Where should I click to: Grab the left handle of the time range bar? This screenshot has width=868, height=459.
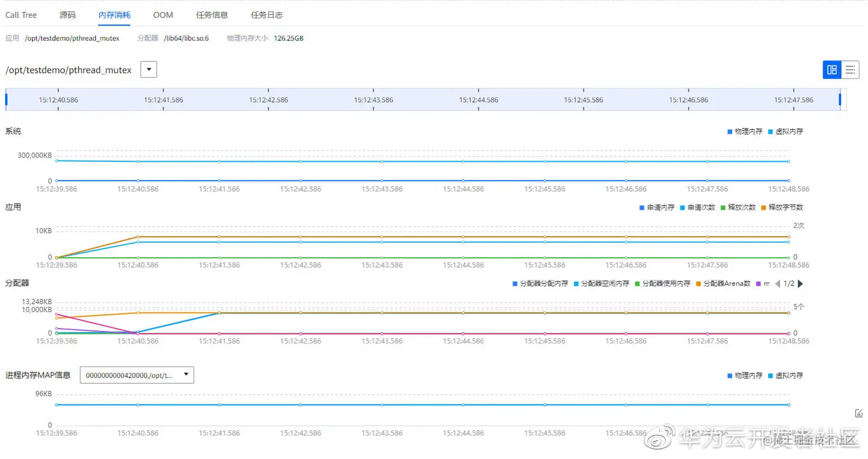pos(6,99)
